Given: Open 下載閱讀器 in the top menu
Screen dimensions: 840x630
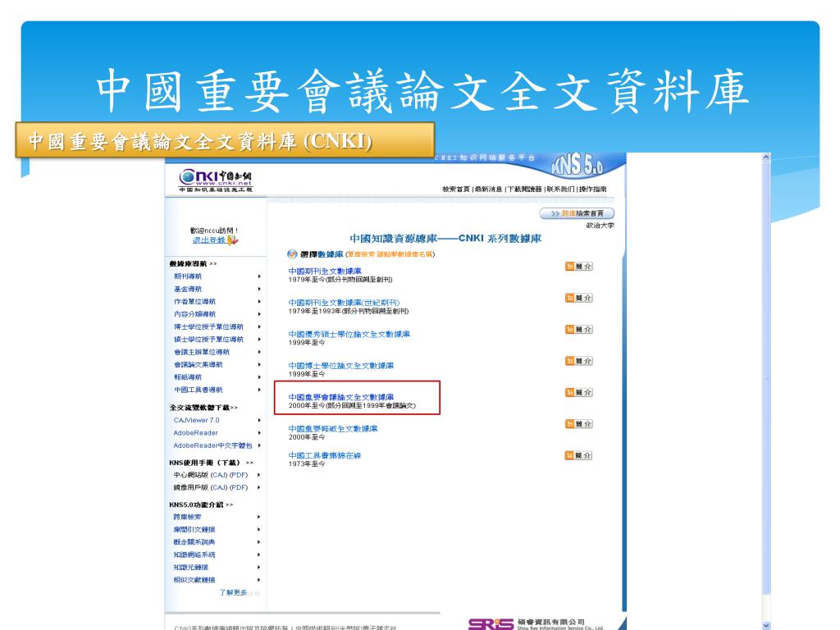Looking at the screenshot, I should [524, 189].
